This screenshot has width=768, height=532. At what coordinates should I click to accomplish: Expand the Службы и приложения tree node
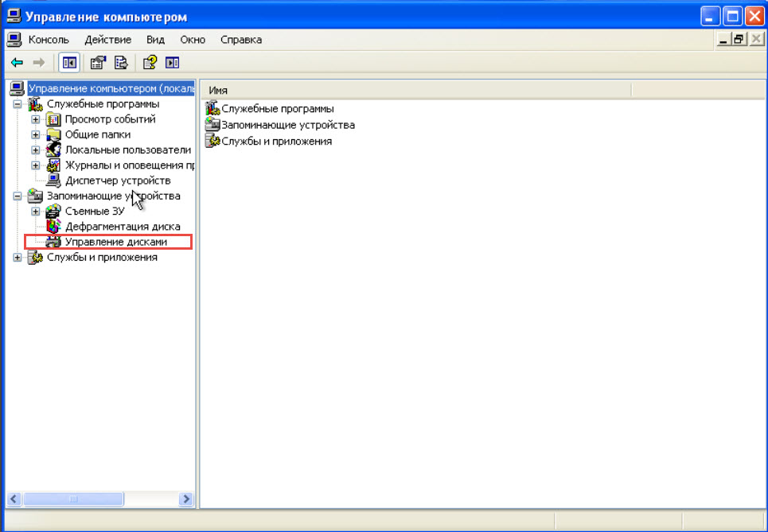(x=18, y=258)
